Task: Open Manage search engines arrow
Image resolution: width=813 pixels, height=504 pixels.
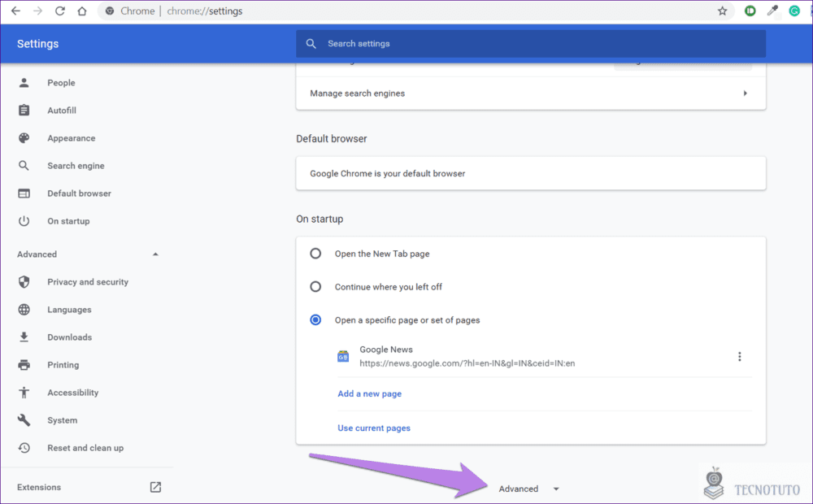Action: coord(745,93)
